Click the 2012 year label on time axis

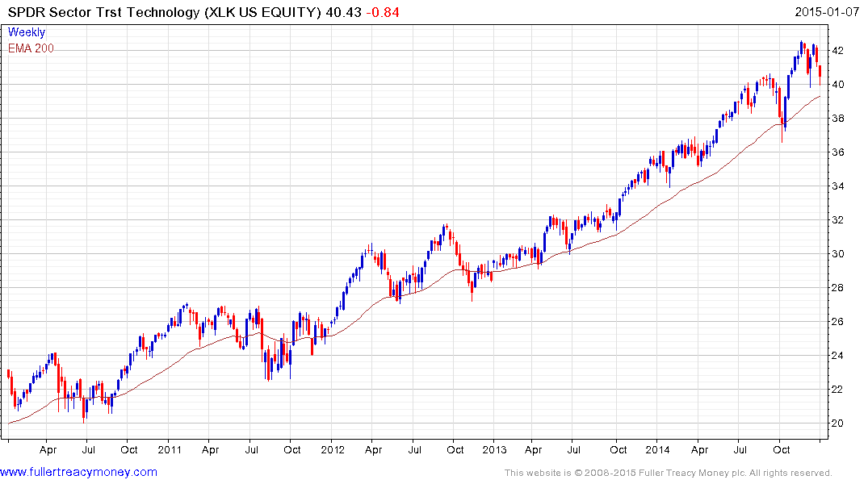point(333,449)
